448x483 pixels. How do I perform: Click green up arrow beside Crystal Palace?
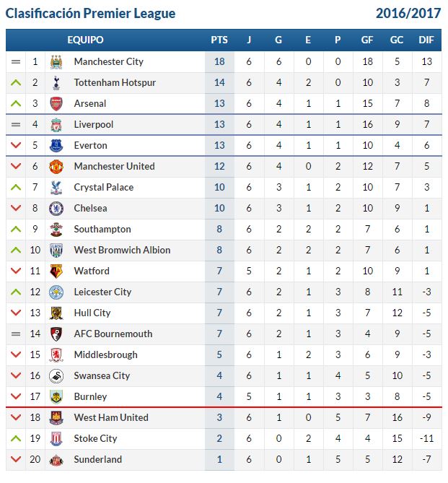[x=16, y=187]
